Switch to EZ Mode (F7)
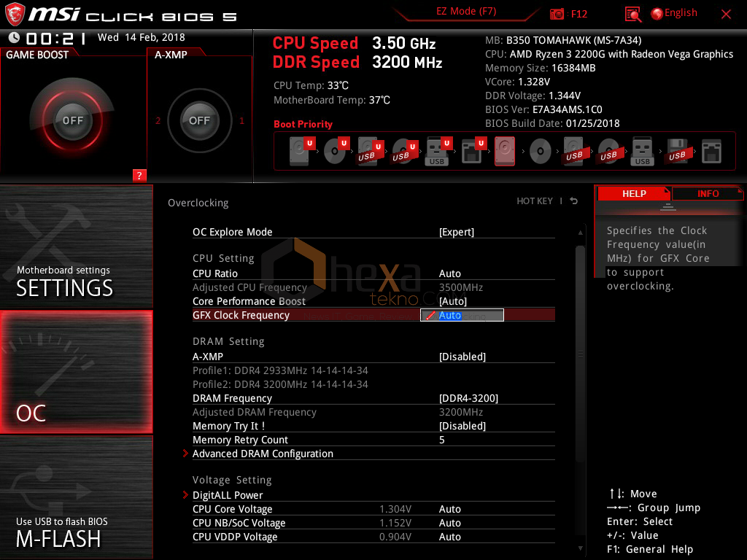This screenshot has height=560, width=747. [466, 12]
